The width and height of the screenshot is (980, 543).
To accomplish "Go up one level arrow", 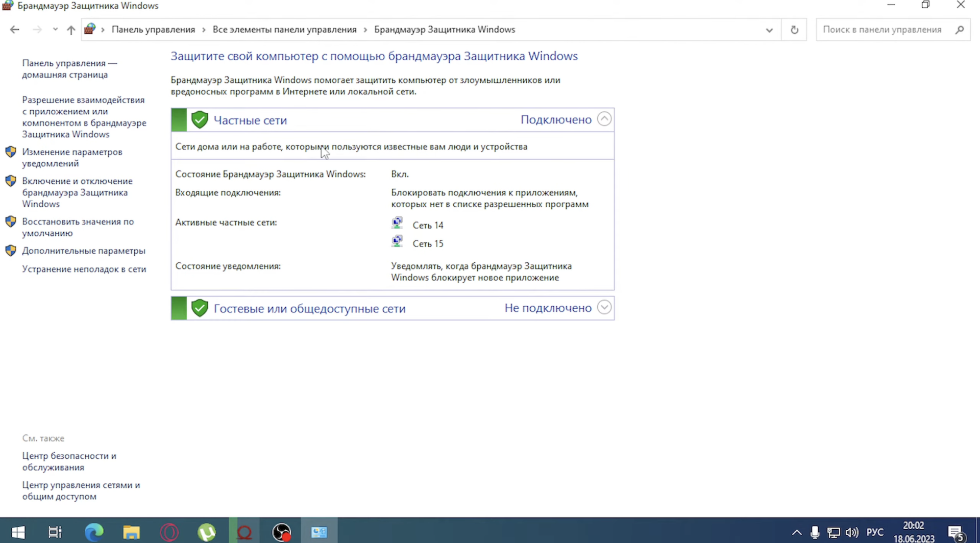I will click(x=71, y=30).
